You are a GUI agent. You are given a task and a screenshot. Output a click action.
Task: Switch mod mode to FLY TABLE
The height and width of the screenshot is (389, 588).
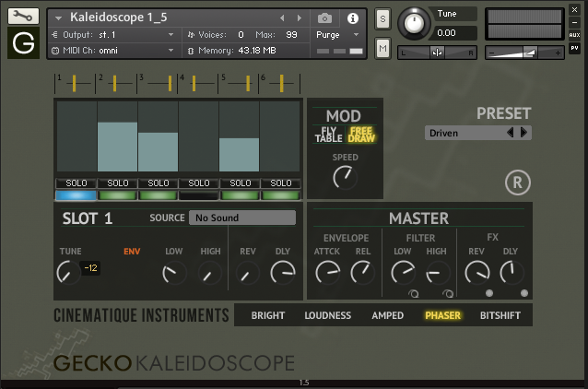(x=328, y=135)
